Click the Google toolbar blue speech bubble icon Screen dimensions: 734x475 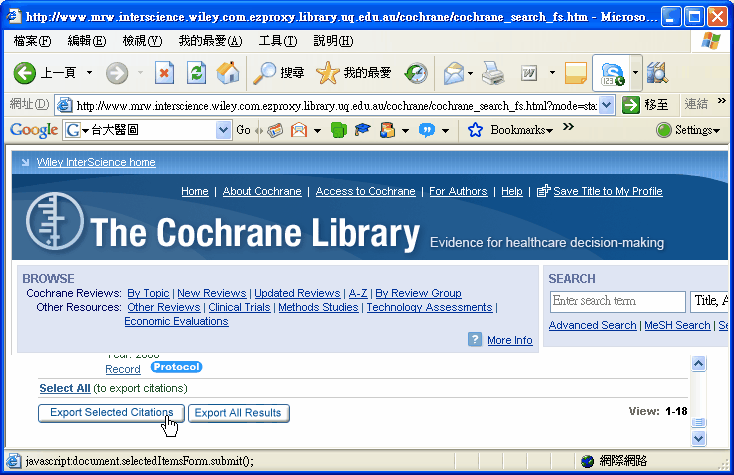[x=426, y=130]
